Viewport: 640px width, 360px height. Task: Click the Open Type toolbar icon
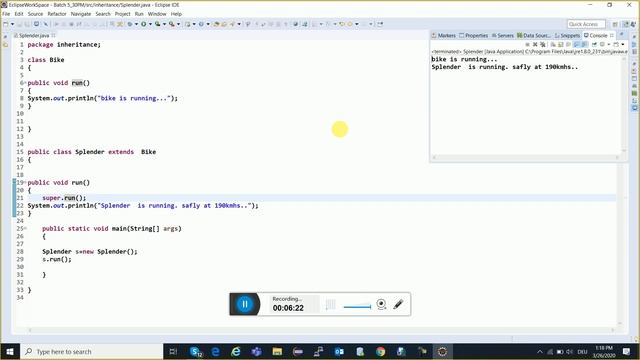click(x=216, y=24)
